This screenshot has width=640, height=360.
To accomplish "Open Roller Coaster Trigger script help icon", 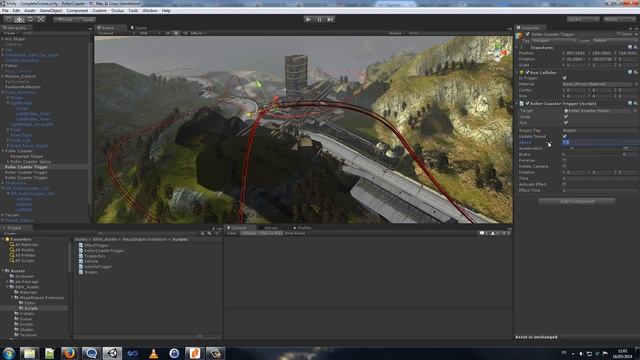I will click(x=630, y=103).
